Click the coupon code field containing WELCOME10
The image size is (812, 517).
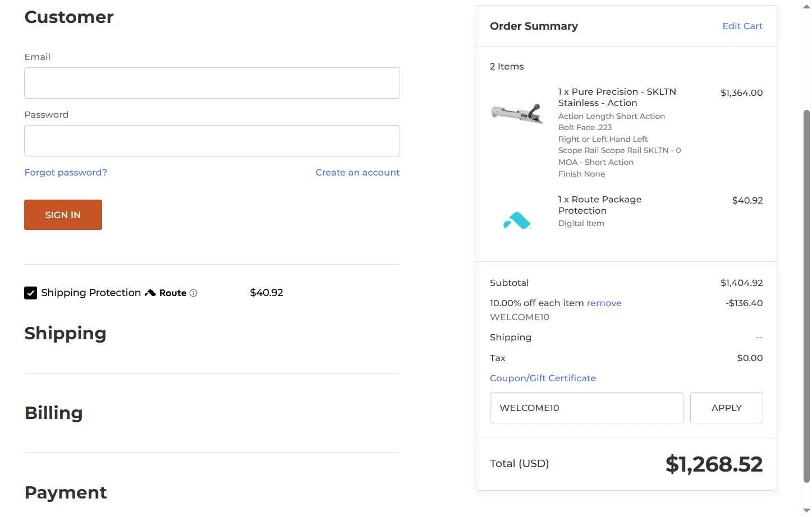(586, 408)
